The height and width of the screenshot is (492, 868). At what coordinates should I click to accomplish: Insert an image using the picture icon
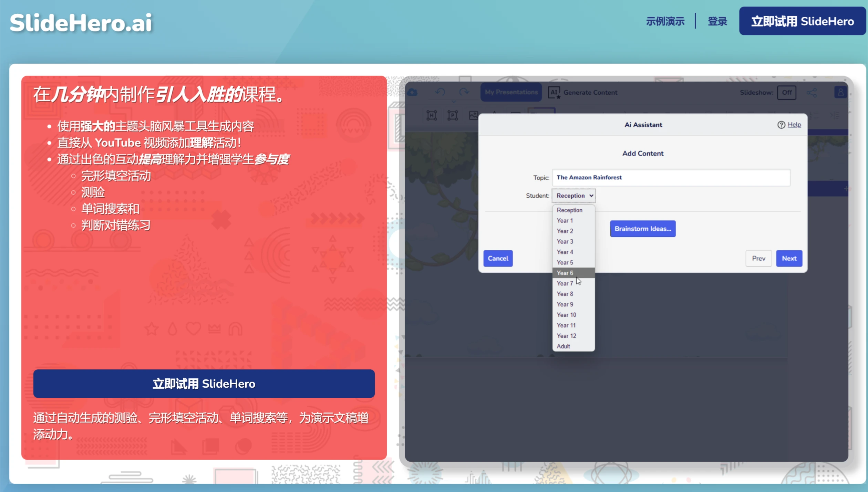click(x=473, y=116)
